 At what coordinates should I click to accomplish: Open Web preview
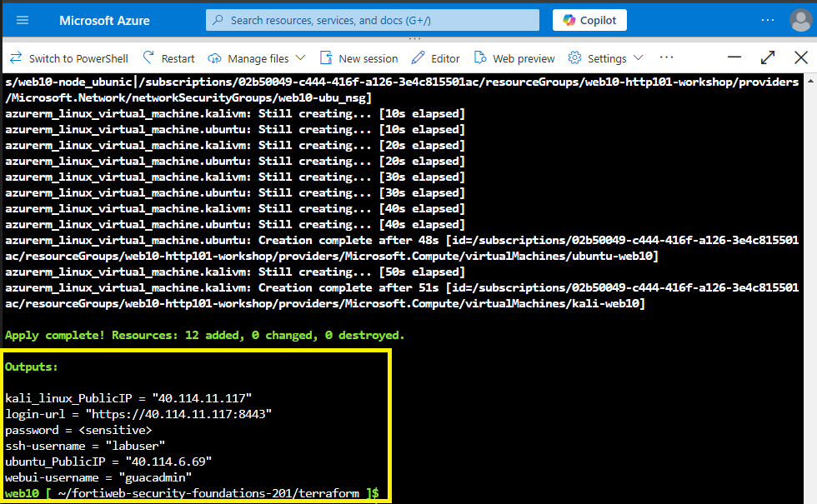(514, 58)
